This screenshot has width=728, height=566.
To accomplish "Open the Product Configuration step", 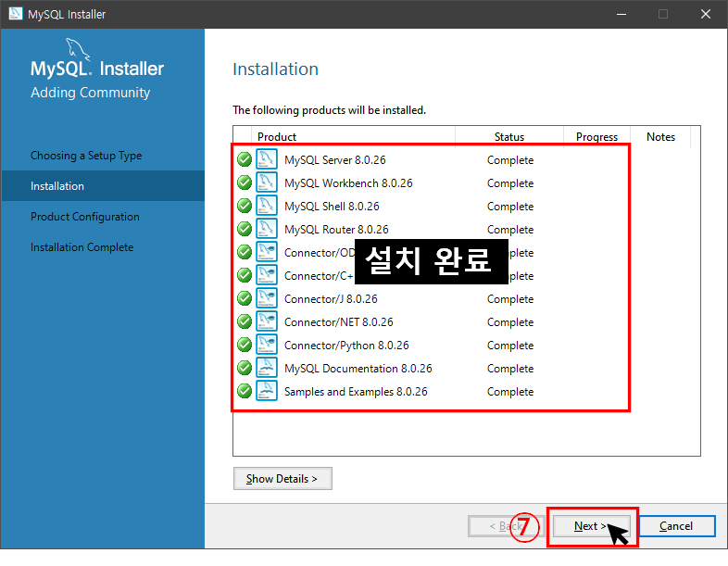I will [85, 217].
